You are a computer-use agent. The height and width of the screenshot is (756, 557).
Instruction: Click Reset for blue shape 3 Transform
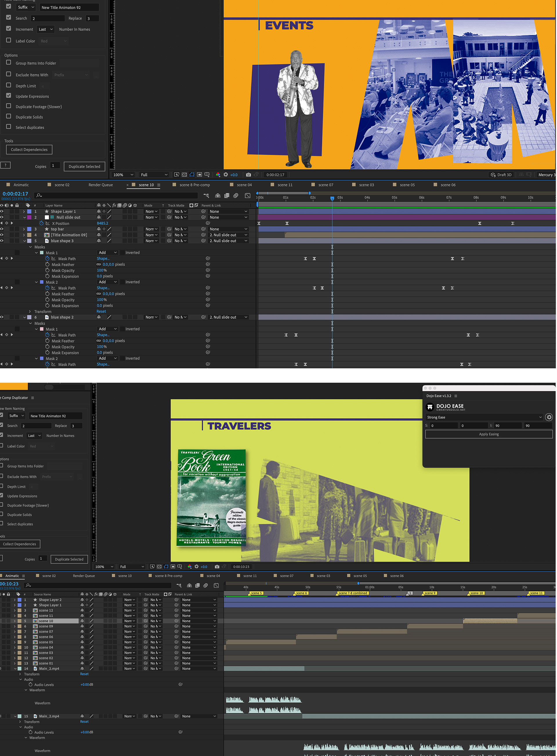pyautogui.click(x=101, y=312)
